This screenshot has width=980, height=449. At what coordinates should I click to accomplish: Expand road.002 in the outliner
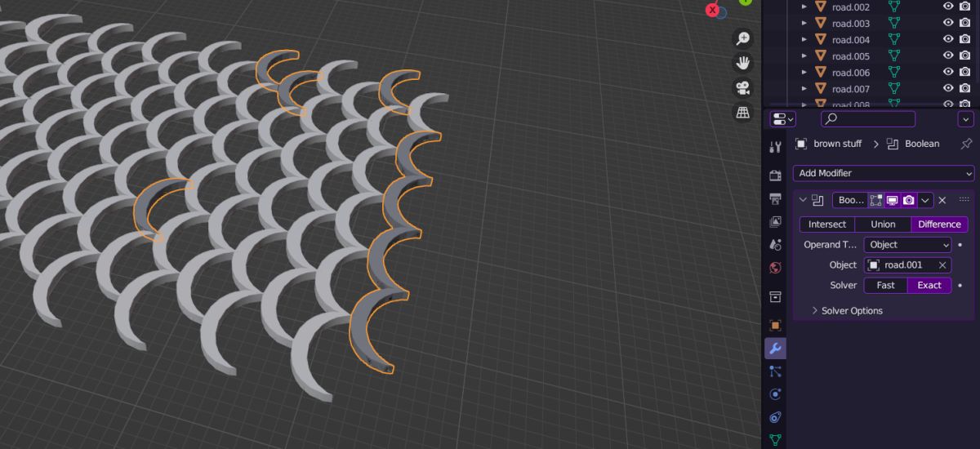coord(804,7)
